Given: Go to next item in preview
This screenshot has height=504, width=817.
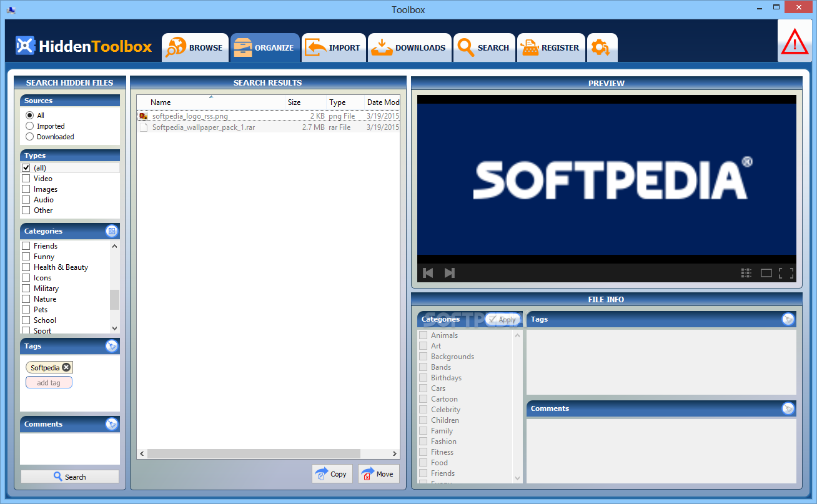Looking at the screenshot, I should [449, 273].
